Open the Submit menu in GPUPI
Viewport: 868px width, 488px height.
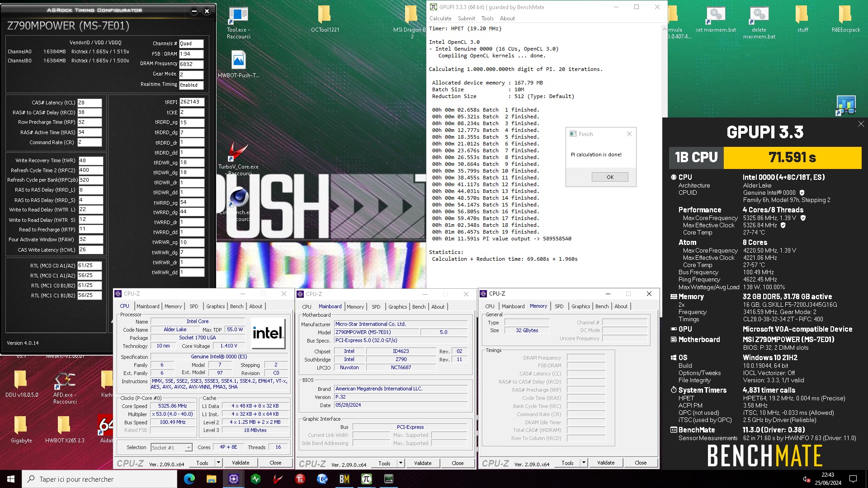pyautogui.click(x=466, y=19)
